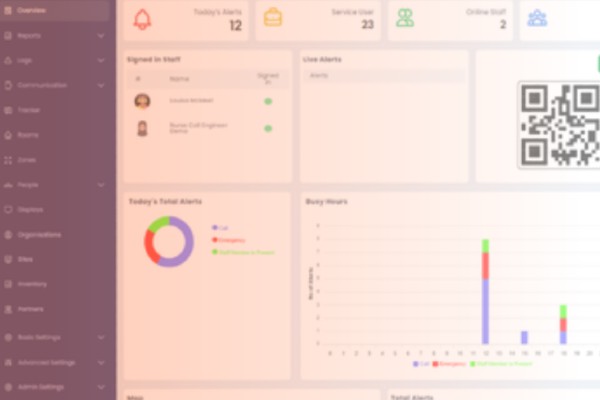Click the Logs sidebar icon
The image size is (600, 400).
click(8, 60)
